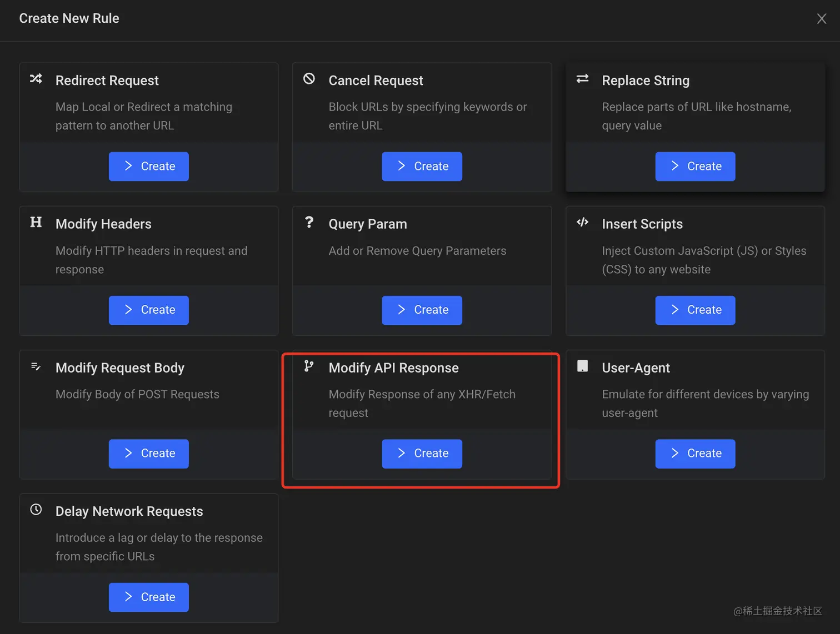The width and height of the screenshot is (840, 634).
Task: Click the Query Param question mark icon
Action: tap(309, 223)
